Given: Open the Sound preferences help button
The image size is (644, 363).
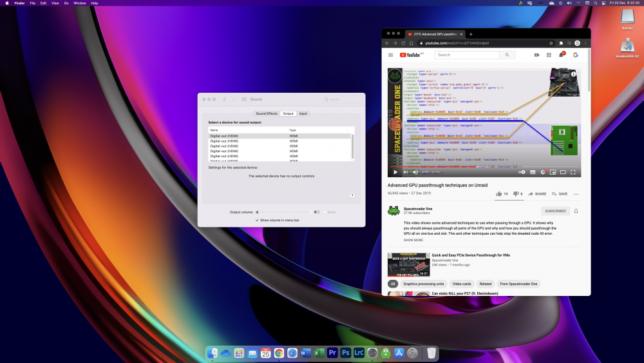Looking at the screenshot, I should click(x=352, y=195).
